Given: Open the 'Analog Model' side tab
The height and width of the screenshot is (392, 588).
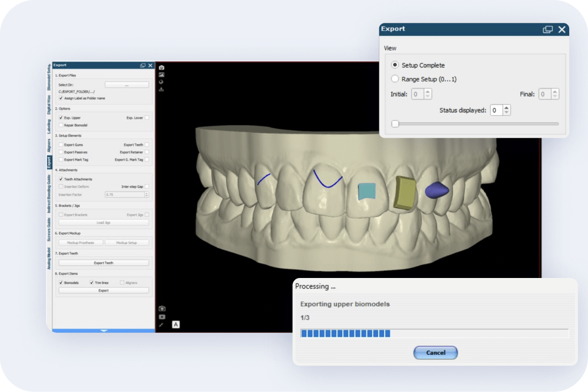Looking at the screenshot, I should (49, 259).
